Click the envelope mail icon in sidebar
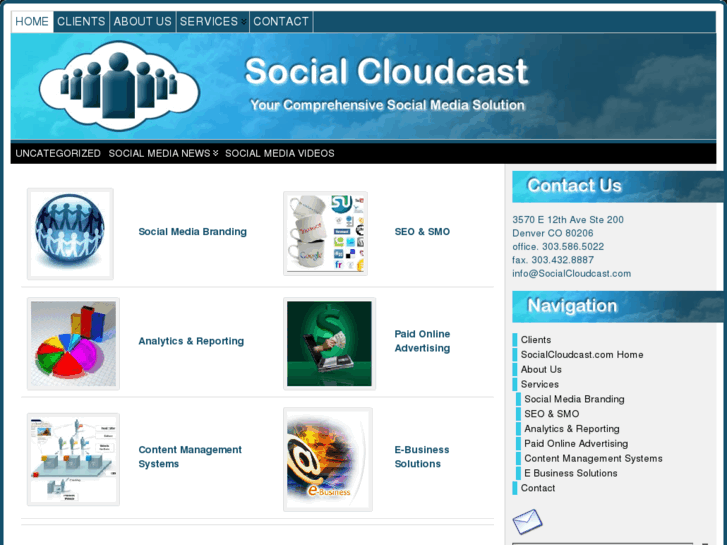727x545 pixels. coord(527,521)
